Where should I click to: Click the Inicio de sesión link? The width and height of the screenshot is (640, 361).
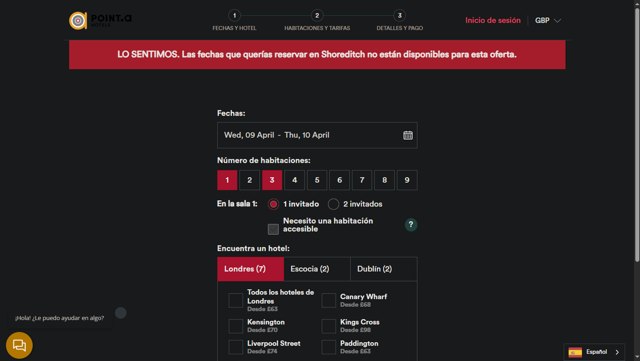(x=493, y=20)
